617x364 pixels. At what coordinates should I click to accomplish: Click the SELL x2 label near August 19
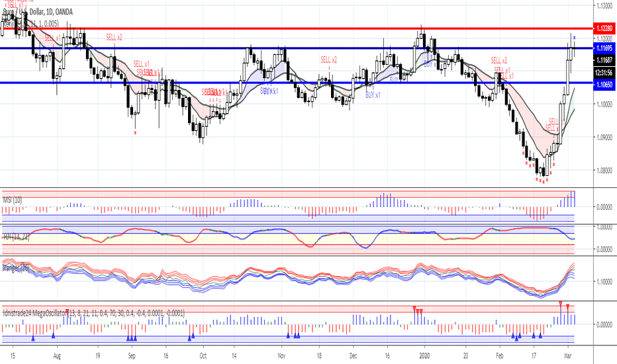pyautogui.click(x=114, y=37)
